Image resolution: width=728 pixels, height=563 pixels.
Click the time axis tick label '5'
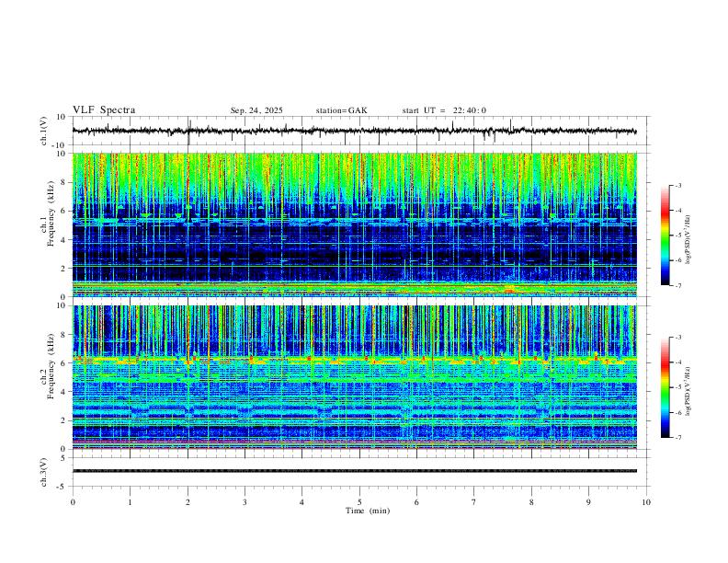point(359,502)
